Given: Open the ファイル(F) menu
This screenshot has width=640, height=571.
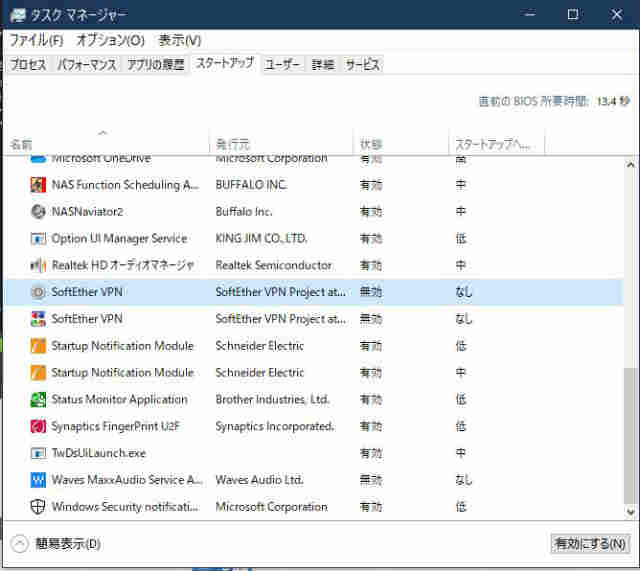Looking at the screenshot, I should [36, 40].
